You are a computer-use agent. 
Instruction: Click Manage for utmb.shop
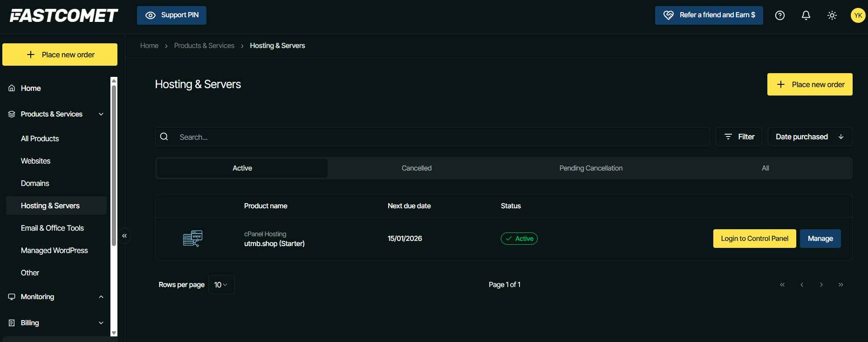pos(820,239)
